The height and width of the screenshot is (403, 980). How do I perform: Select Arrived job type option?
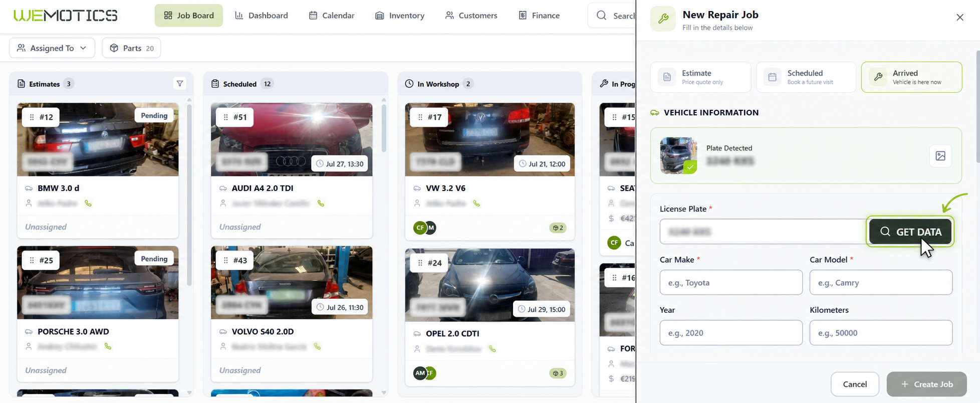pyautogui.click(x=911, y=77)
